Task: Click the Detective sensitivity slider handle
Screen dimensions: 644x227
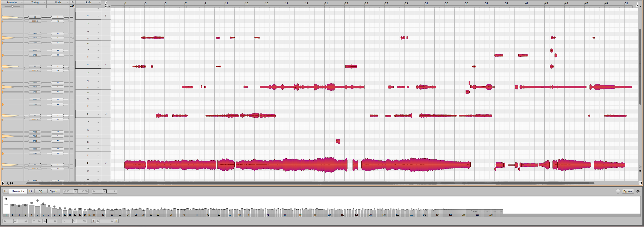Action: [12, 6]
